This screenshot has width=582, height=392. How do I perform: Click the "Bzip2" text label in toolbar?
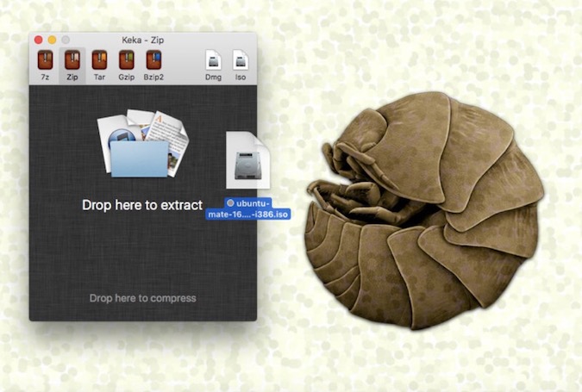coord(153,78)
